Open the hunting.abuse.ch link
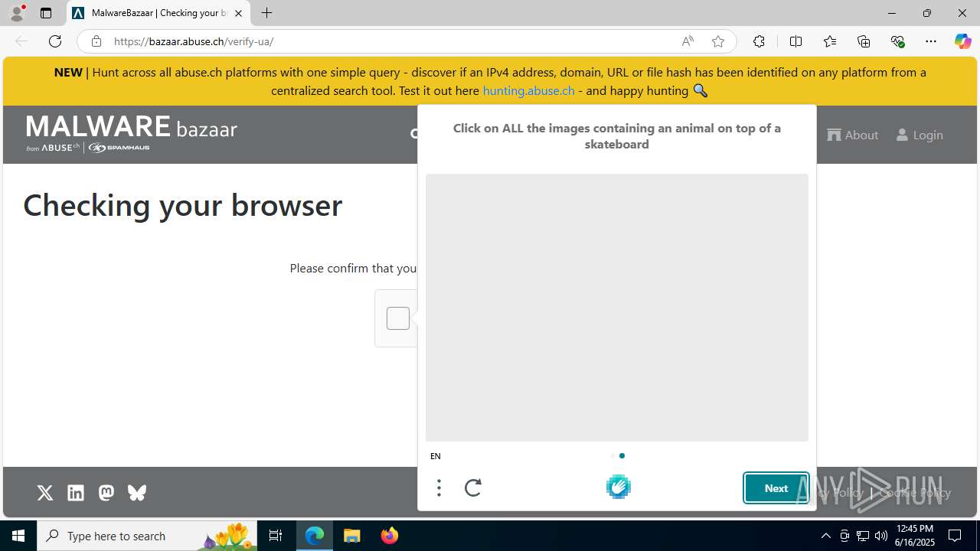Image resolution: width=980 pixels, height=551 pixels. tap(528, 90)
